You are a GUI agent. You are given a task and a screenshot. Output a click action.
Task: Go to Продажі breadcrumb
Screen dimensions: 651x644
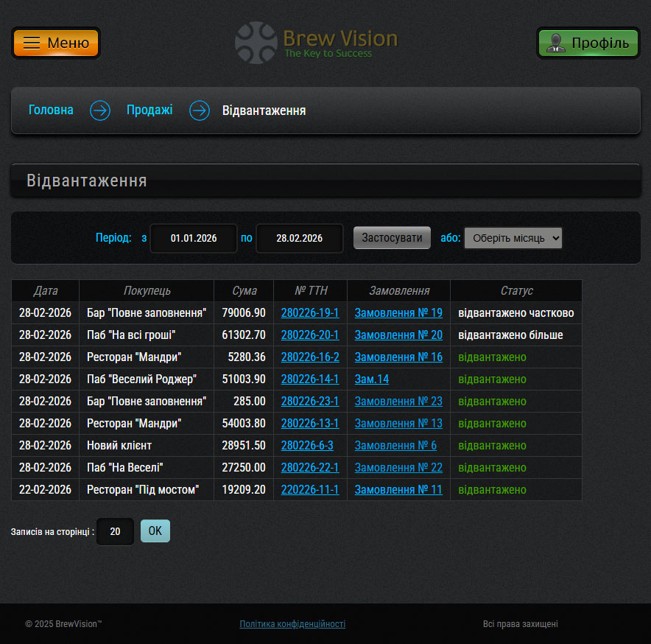point(149,111)
